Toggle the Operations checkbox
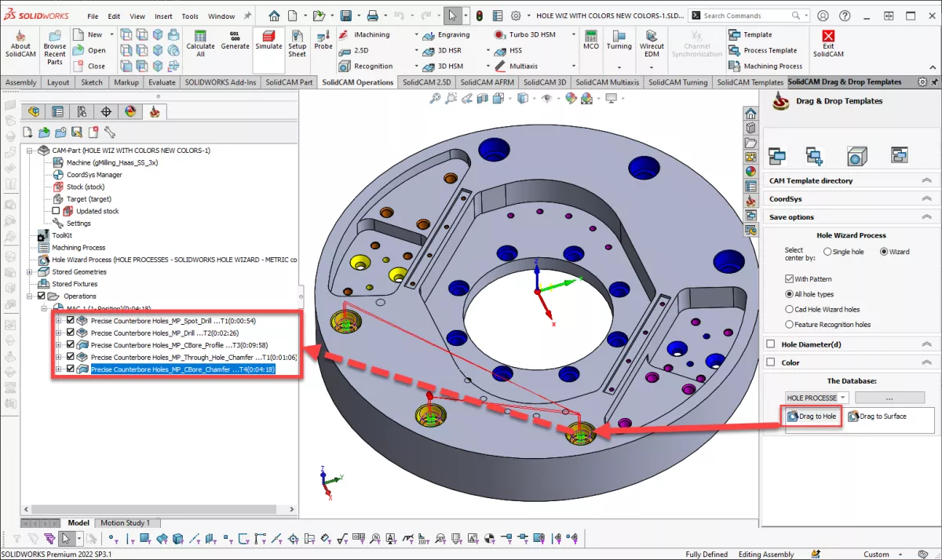 coord(42,296)
